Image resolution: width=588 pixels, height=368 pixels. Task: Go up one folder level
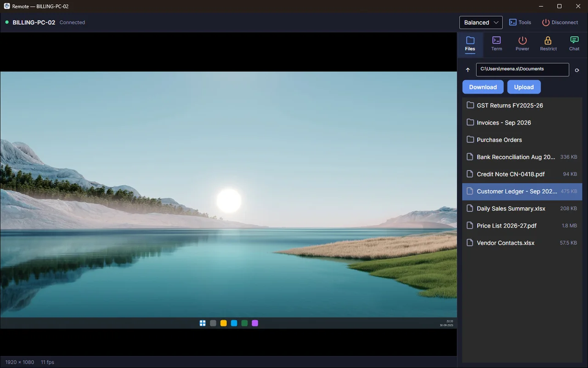point(468,70)
